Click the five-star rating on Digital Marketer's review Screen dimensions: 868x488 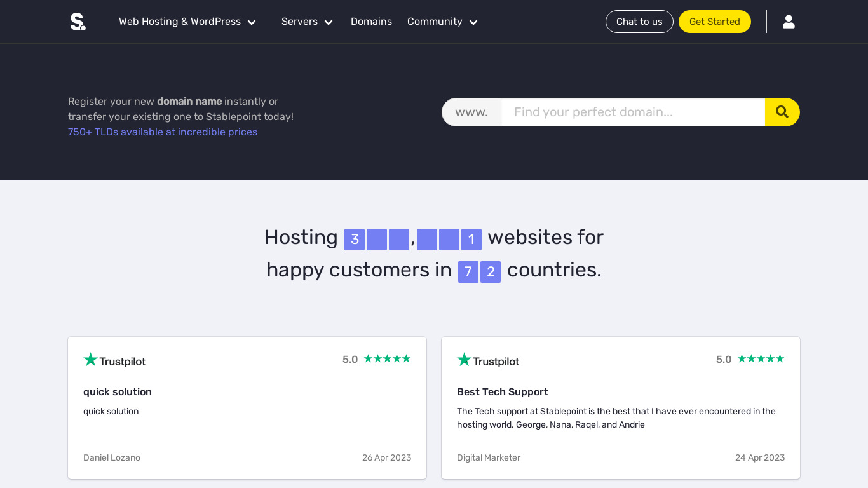761,358
